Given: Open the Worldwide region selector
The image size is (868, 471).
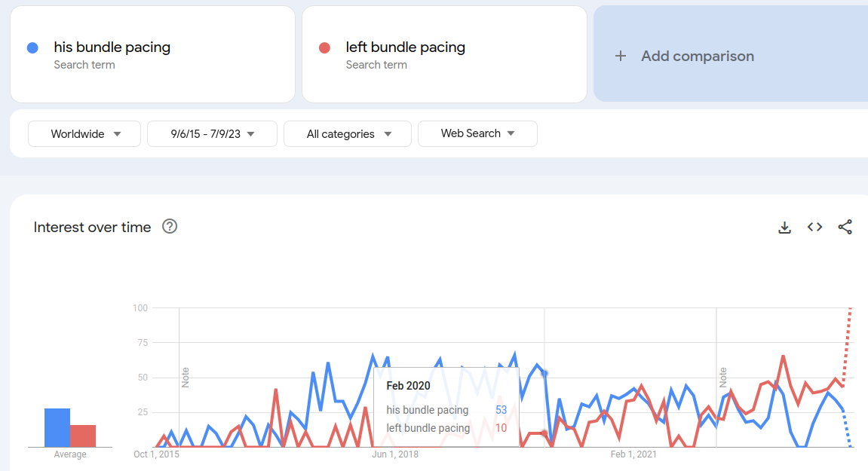Looking at the screenshot, I should 84,133.
